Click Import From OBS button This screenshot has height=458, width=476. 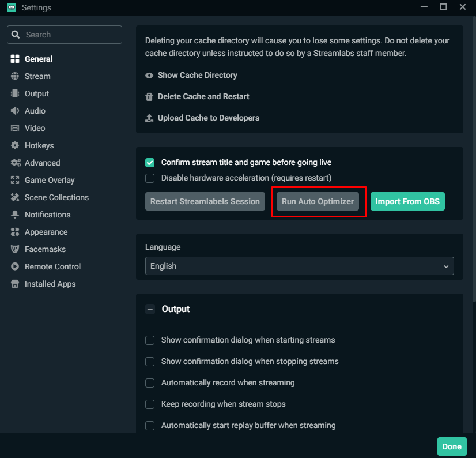coord(407,201)
